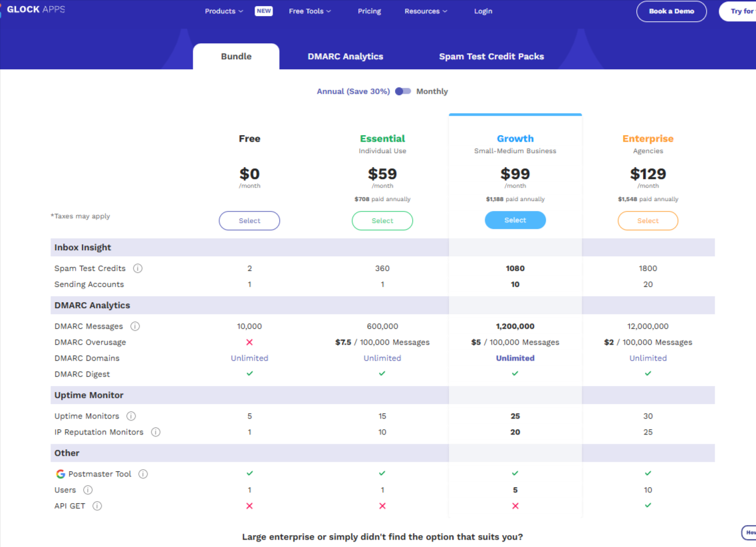Click the Growth plan title

coord(515,138)
